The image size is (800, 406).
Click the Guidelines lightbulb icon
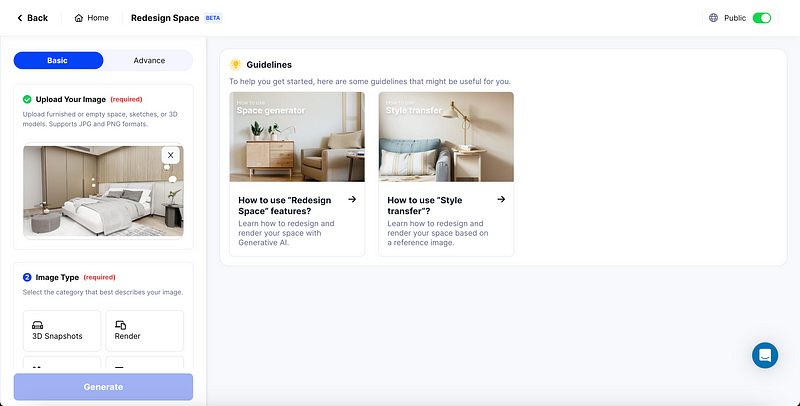click(235, 65)
